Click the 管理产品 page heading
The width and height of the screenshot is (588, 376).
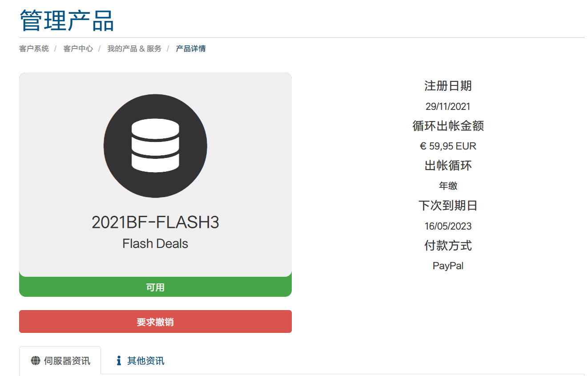[67, 20]
